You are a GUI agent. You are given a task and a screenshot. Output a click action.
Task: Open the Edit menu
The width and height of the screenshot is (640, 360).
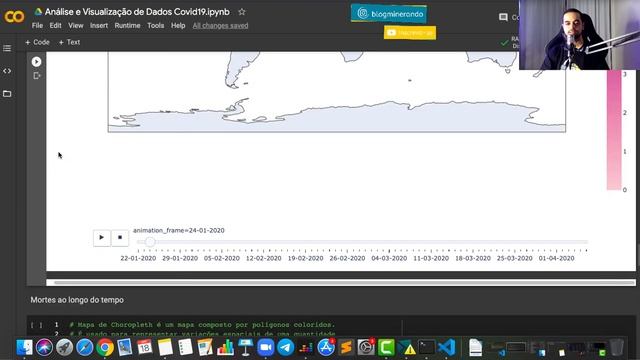coord(55,25)
